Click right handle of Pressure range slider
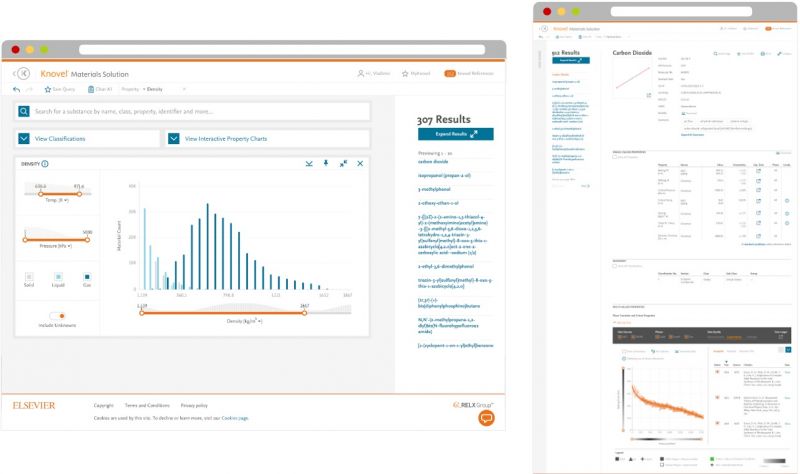Screen dimensions: 800x474 coord(88,240)
